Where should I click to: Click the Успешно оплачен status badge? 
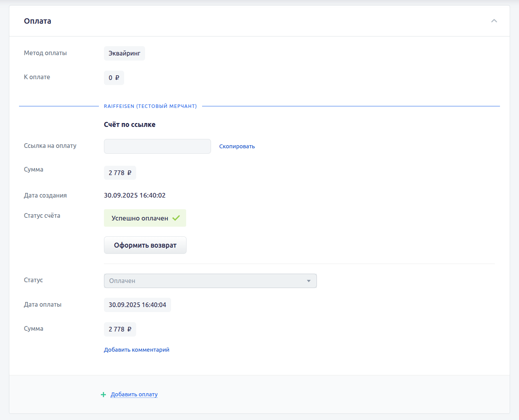(x=140, y=218)
